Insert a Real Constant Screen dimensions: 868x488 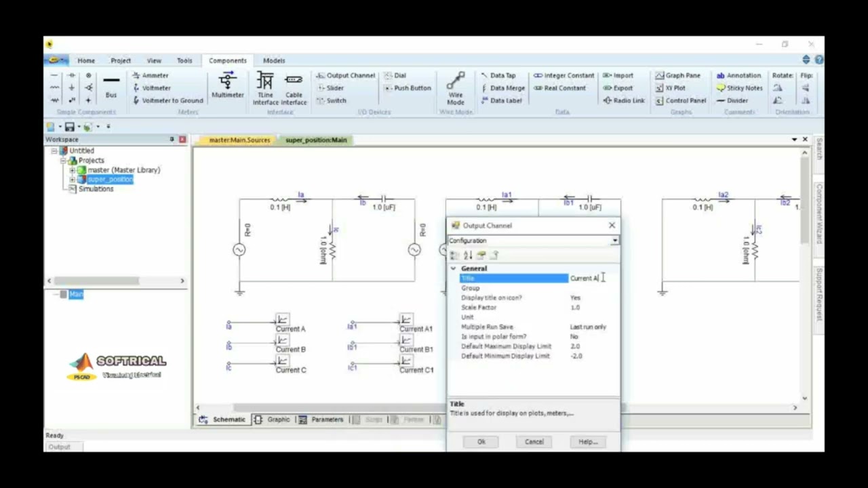[x=559, y=87]
